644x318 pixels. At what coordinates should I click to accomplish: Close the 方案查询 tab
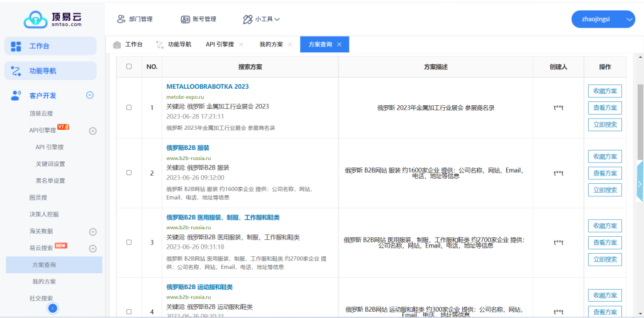[x=340, y=45]
